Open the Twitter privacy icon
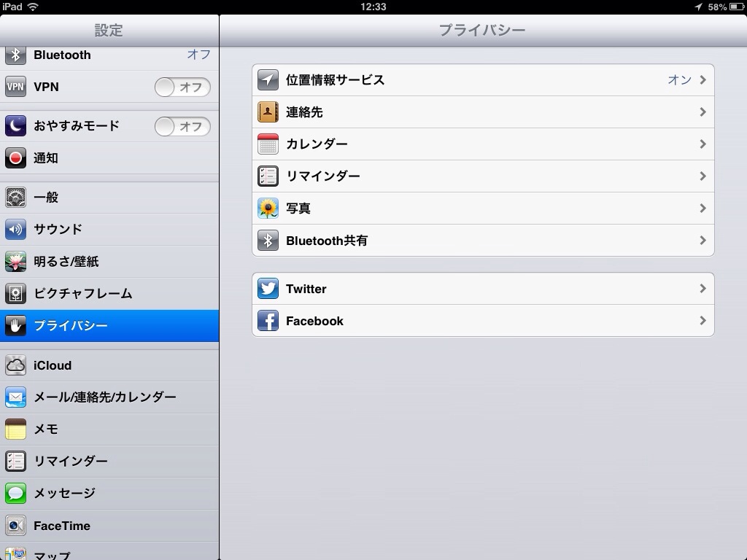The image size is (747, 560). pyautogui.click(x=268, y=289)
